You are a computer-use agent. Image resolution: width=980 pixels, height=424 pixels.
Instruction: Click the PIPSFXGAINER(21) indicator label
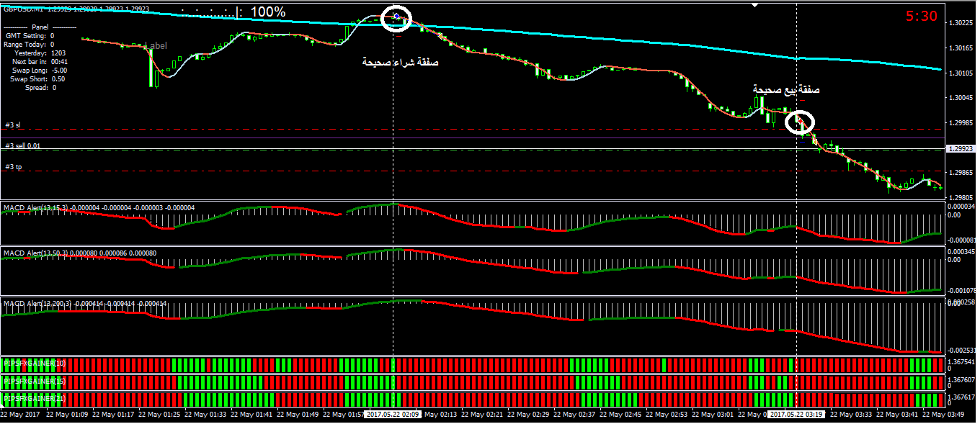click(35, 397)
